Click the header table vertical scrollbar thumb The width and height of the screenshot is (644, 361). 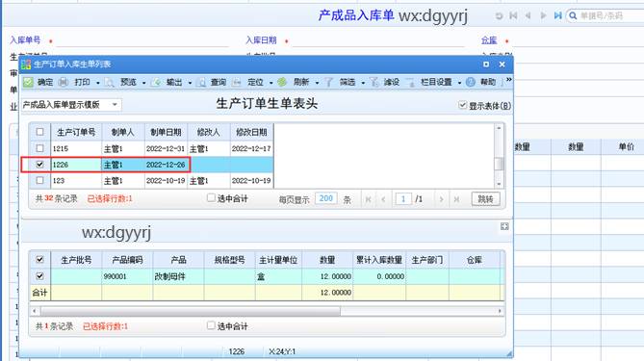(x=499, y=164)
